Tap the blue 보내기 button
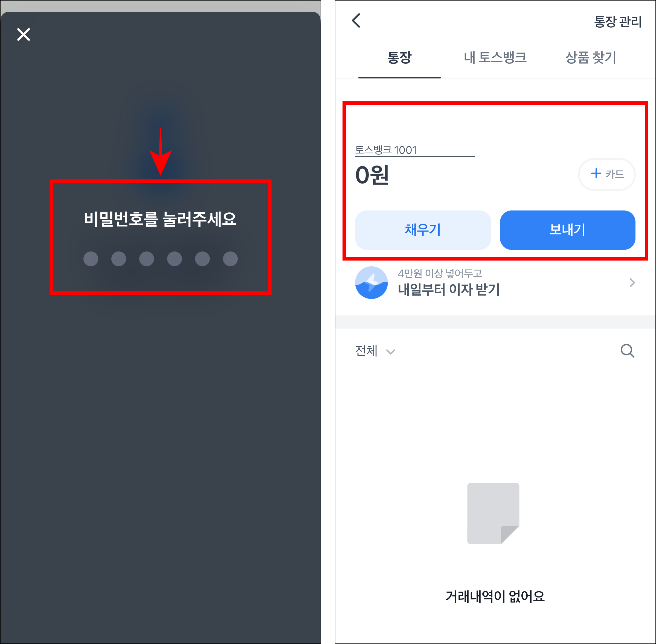The height and width of the screenshot is (644, 656). [567, 230]
